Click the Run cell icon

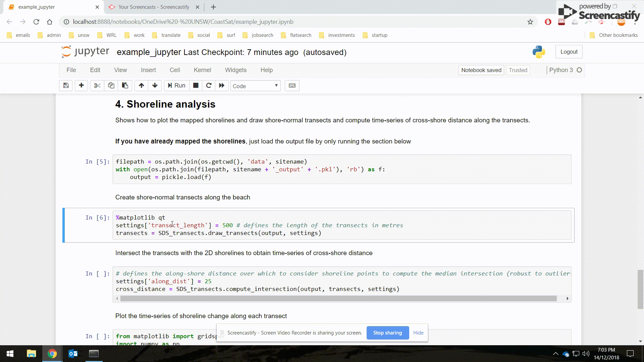pyautogui.click(x=176, y=85)
